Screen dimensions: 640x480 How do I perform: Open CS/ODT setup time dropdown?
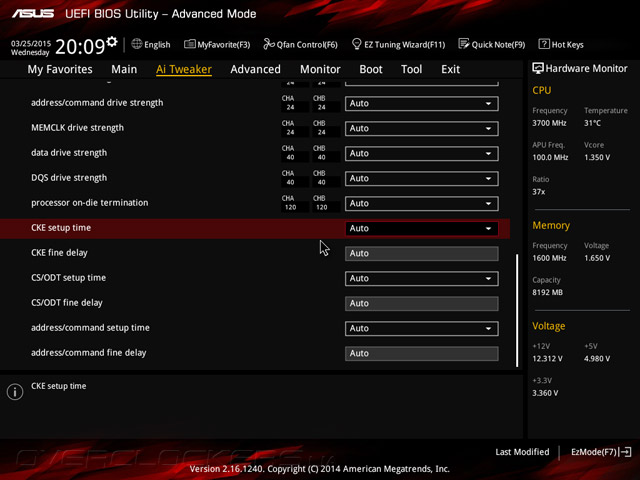point(422,278)
